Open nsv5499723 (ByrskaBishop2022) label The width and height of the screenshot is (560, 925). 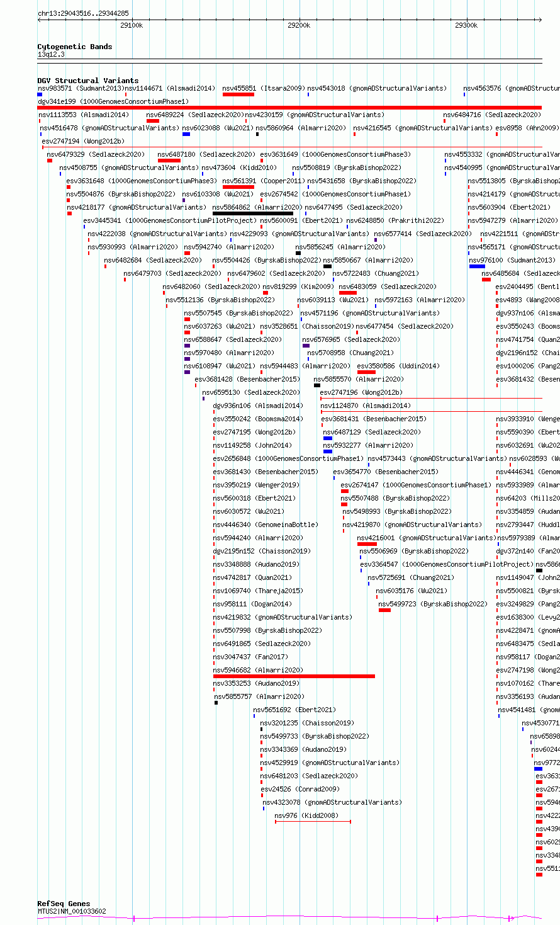point(433,604)
